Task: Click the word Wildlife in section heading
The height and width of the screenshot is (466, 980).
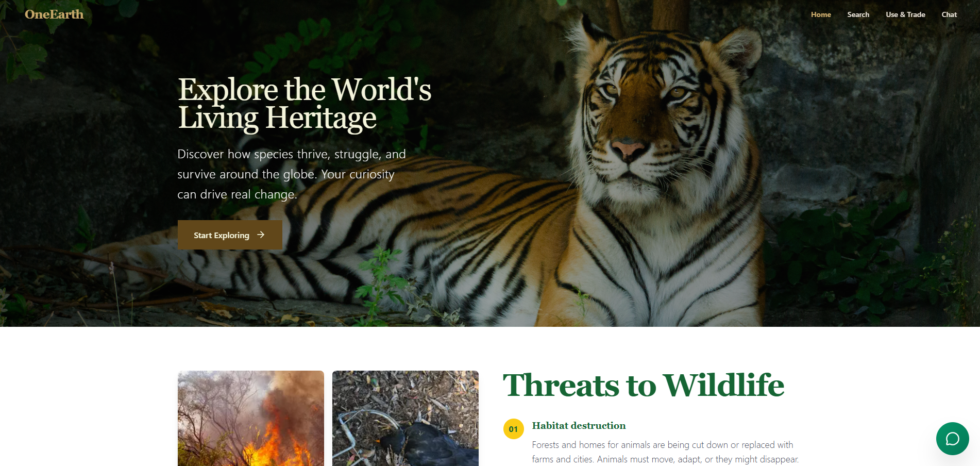Action: coord(724,386)
